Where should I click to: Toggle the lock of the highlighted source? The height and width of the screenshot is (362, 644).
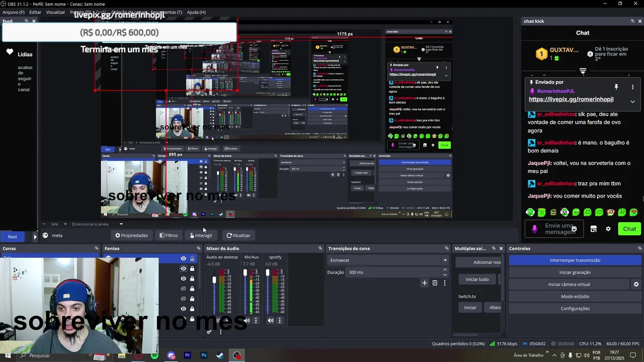192,258
